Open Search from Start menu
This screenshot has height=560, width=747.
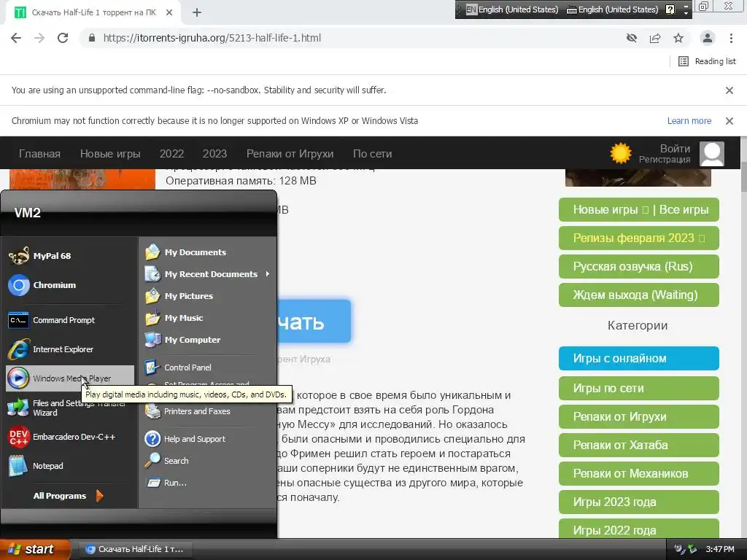coord(207,461)
